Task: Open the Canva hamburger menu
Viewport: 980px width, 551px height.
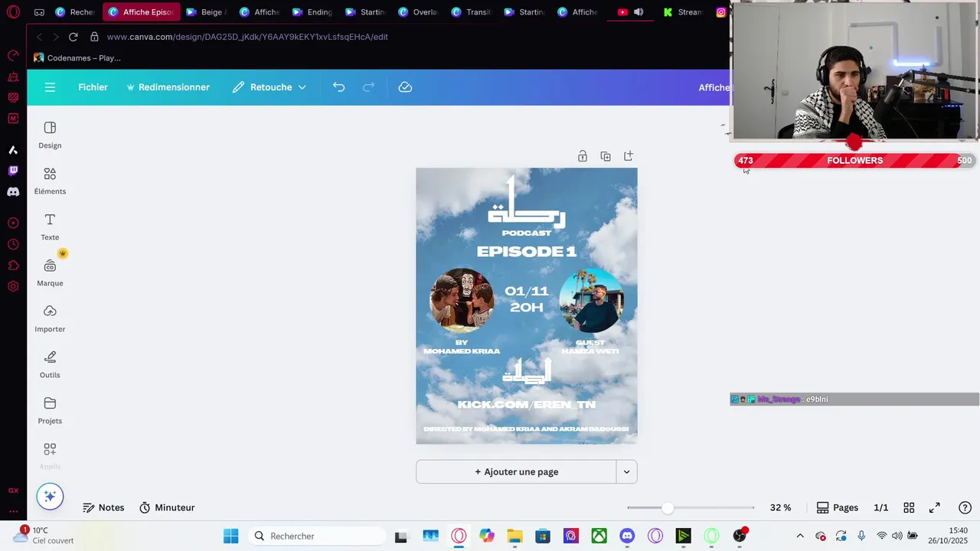Action: click(x=50, y=87)
